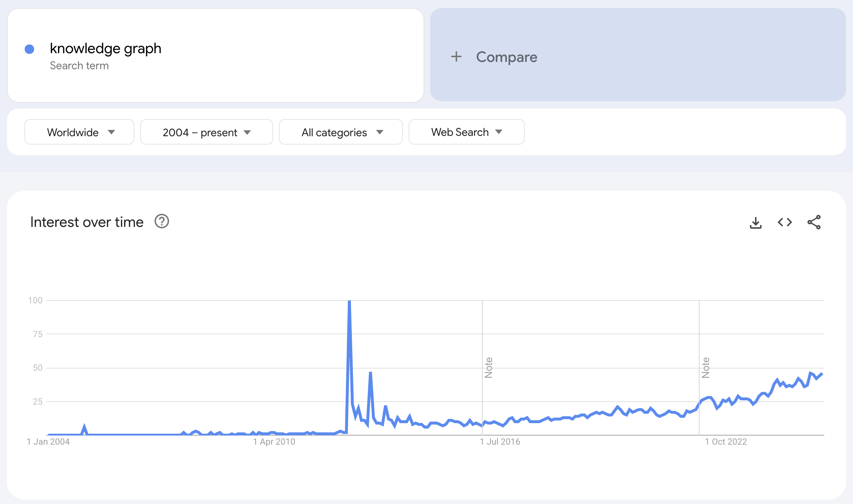Image resolution: width=853 pixels, height=504 pixels.
Task: Click the embed code icon
Action: click(x=785, y=222)
